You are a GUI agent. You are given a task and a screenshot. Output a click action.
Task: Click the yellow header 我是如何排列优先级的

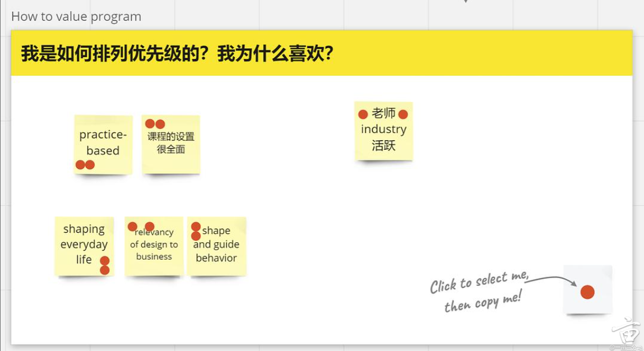click(x=177, y=54)
